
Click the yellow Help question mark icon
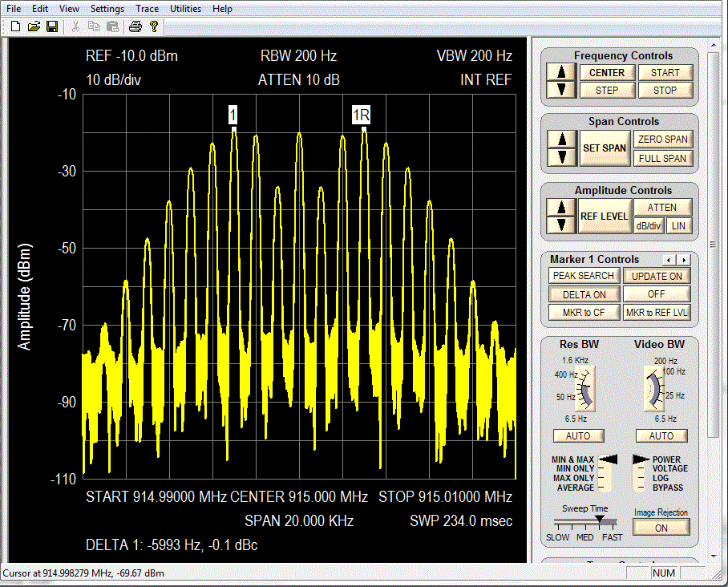point(154,26)
